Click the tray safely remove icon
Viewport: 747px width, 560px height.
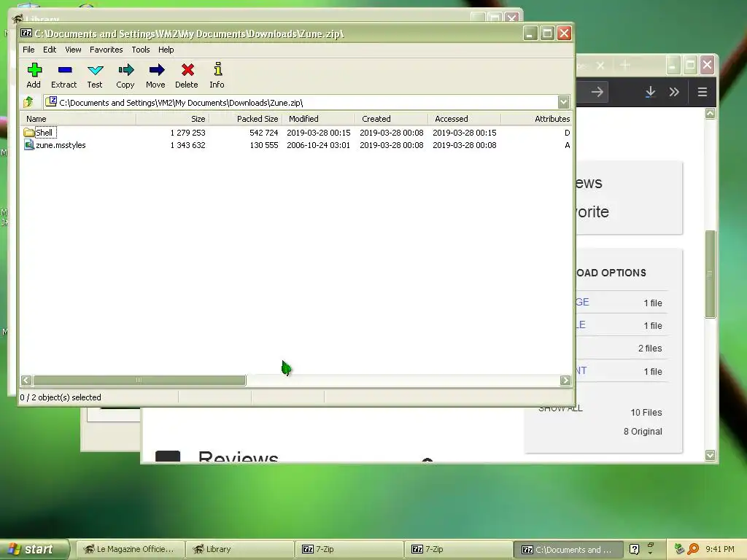(680, 549)
